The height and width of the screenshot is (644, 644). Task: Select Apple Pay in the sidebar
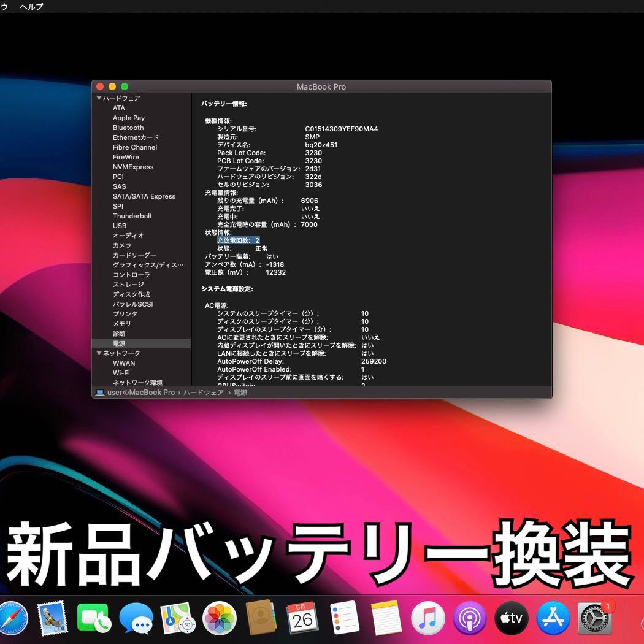pos(129,118)
